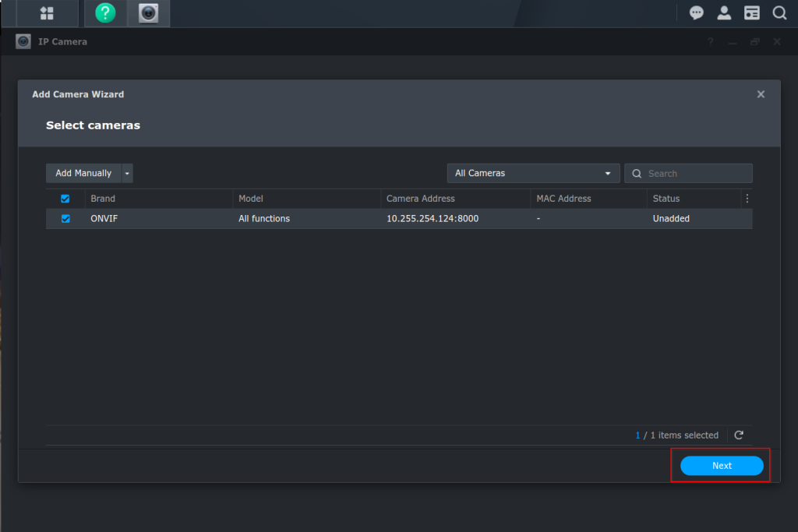Sort by Status column header
Image resolution: width=798 pixels, height=532 pixels.
(666, 199)
